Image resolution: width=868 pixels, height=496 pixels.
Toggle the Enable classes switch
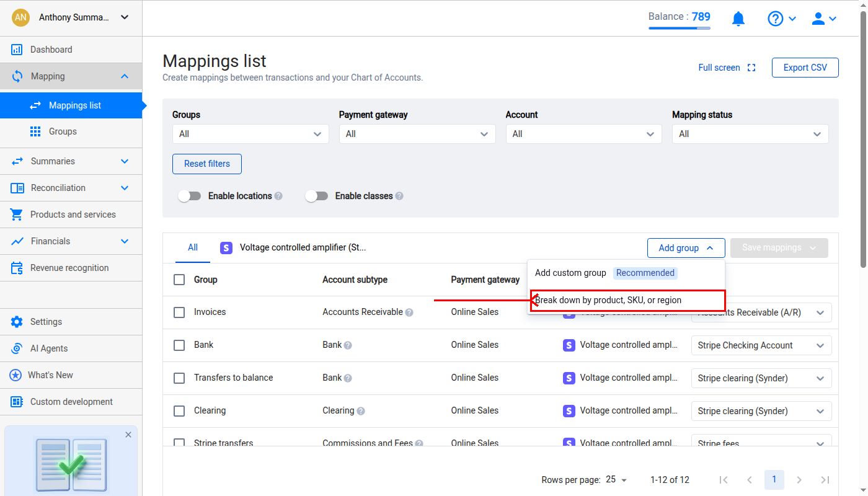point(316,196)
